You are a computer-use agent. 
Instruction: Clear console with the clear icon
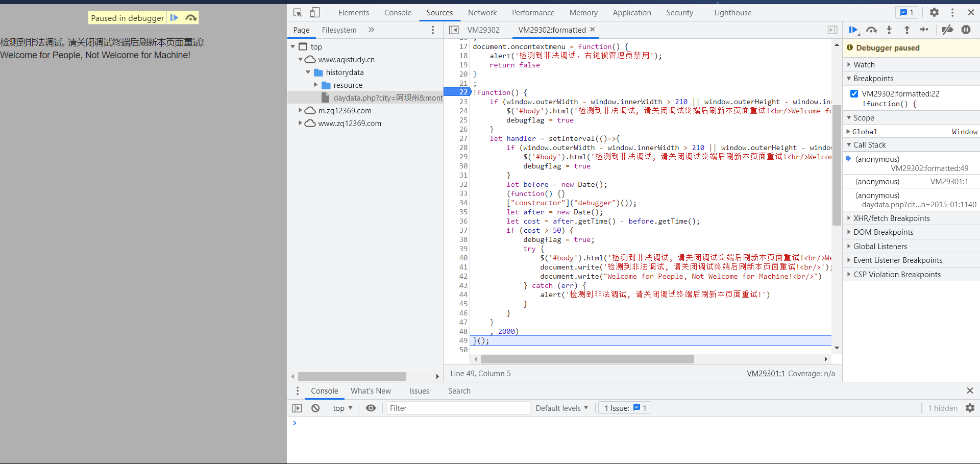(x=315, y=408)
